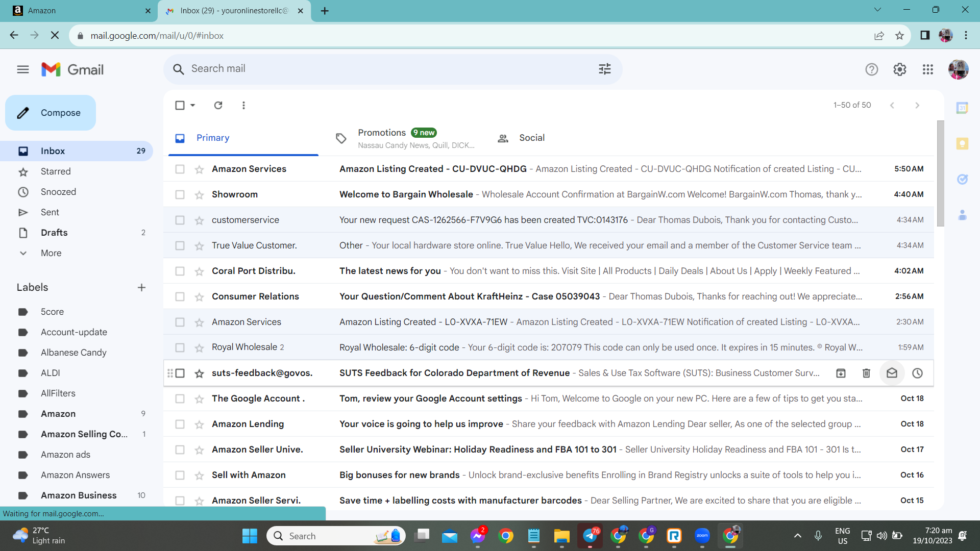Open Zoom from the taskbar
This screenshot has height=551, width=980.
702,536
